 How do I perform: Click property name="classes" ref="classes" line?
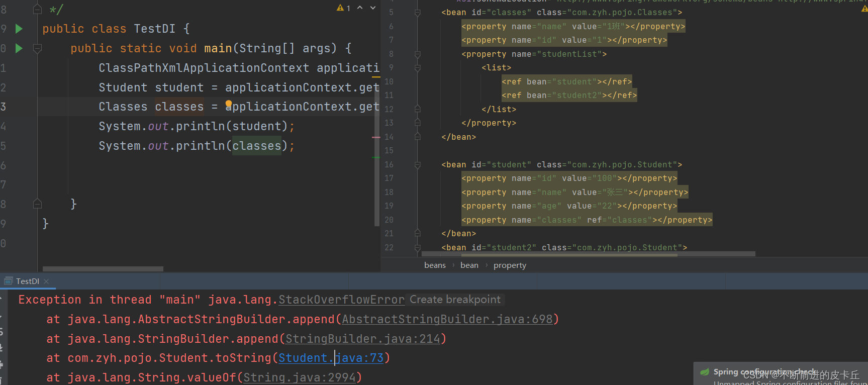click(x=587, y=220)
